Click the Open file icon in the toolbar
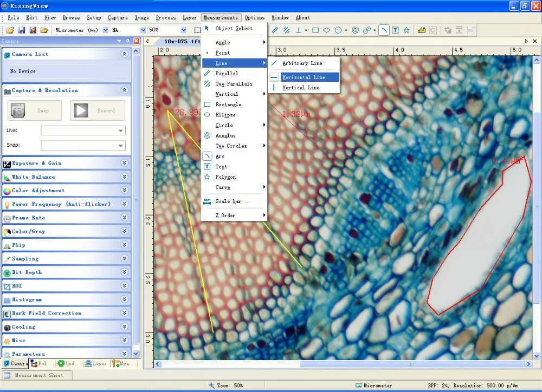The width and height of the screenshot is (542, 392). [x=10, y=30]
